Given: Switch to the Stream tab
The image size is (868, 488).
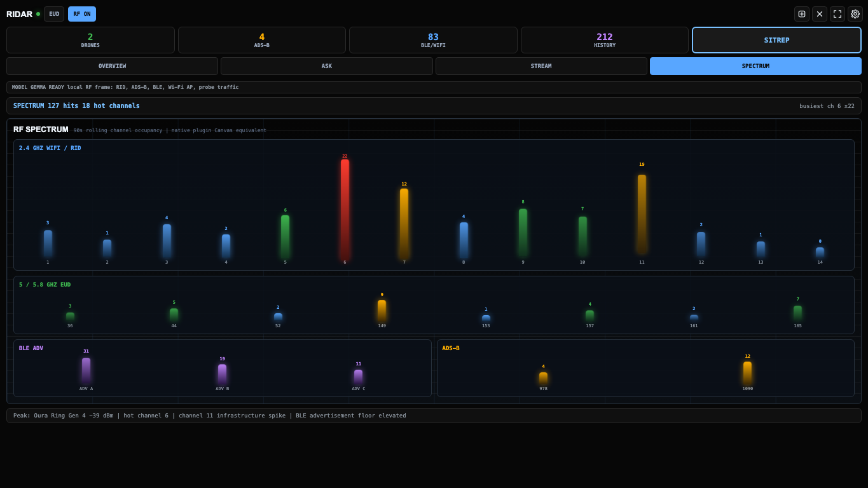Looking at the screenshot, I should coord(541,66).
